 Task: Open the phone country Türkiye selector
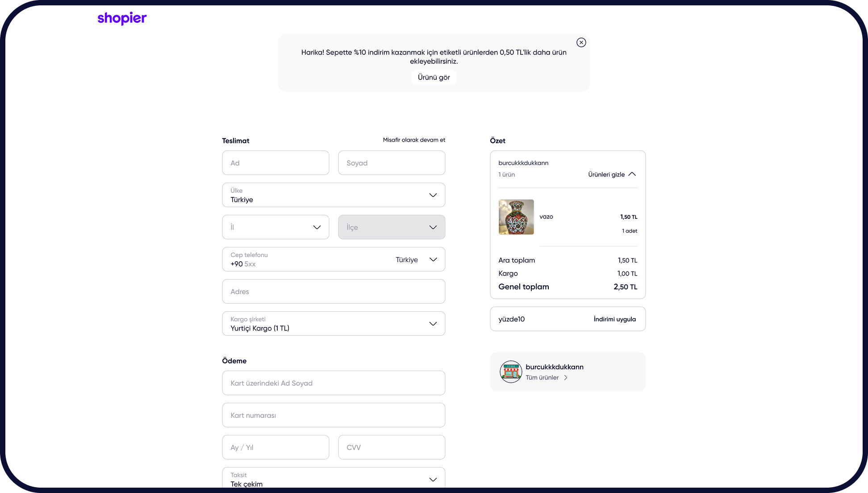tap(416, 259)
